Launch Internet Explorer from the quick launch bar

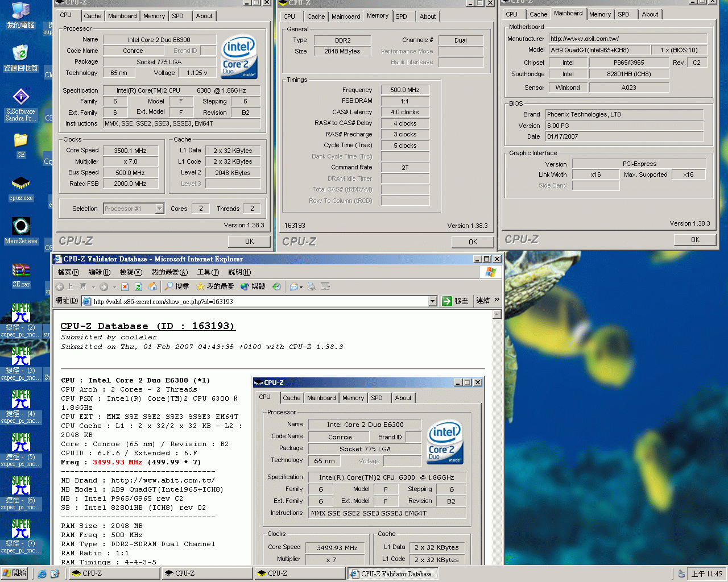pos(42,574)
